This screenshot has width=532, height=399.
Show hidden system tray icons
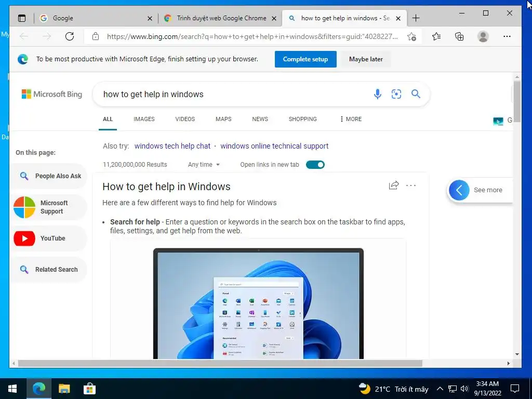tap(440, 389)
